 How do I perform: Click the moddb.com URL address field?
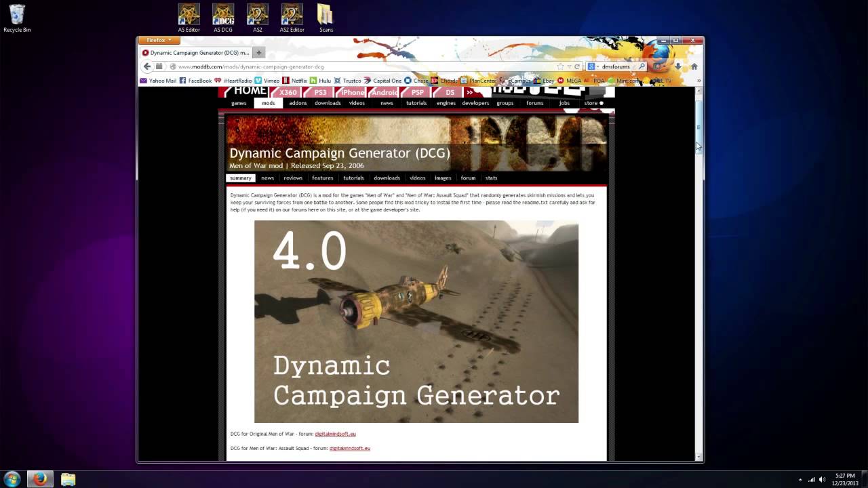click(x=366, y=66)
